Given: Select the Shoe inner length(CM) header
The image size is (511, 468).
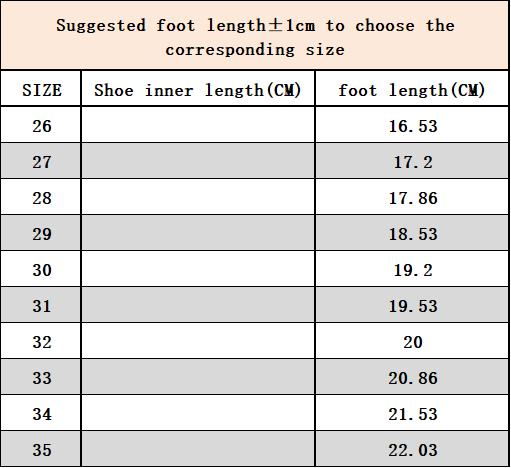Looking at the screenshot, I should [x=198, y=89].
